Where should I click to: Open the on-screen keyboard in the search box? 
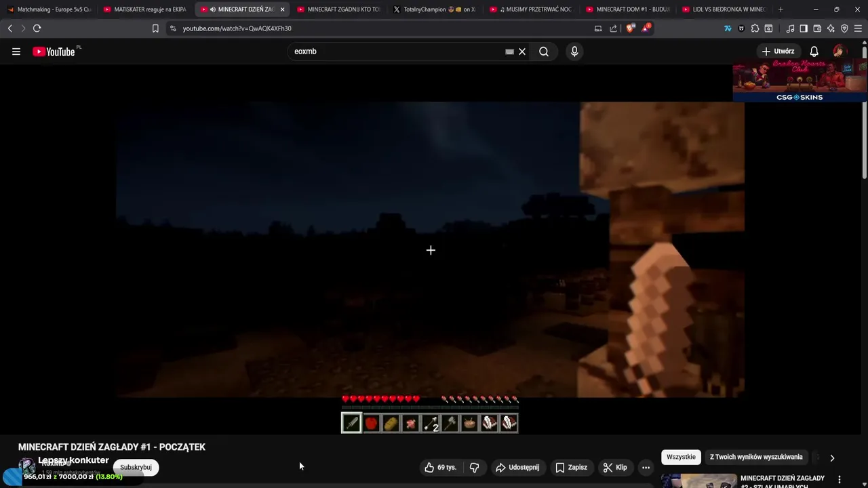pos(509,52)
